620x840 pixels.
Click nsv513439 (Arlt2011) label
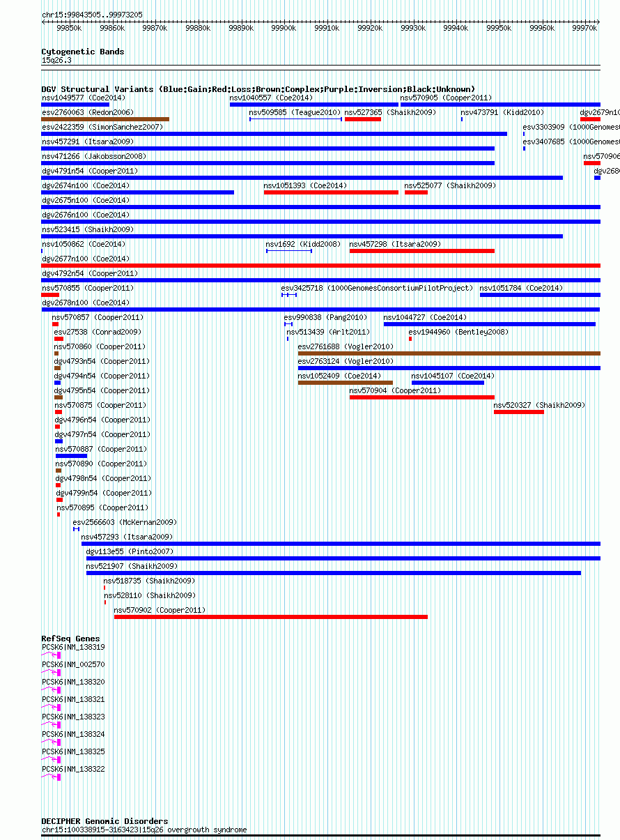coord(329,333)
